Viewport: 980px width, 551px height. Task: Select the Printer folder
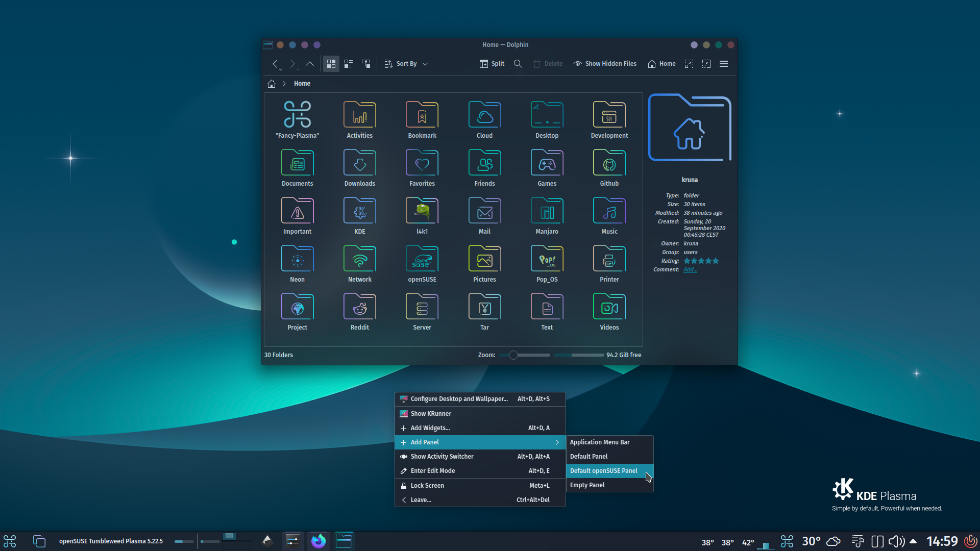click(609, 264)
